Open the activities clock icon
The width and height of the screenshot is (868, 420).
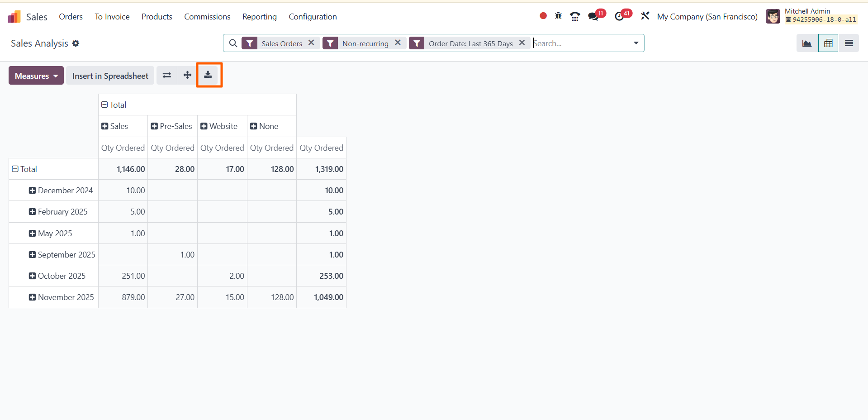point(619,17)
